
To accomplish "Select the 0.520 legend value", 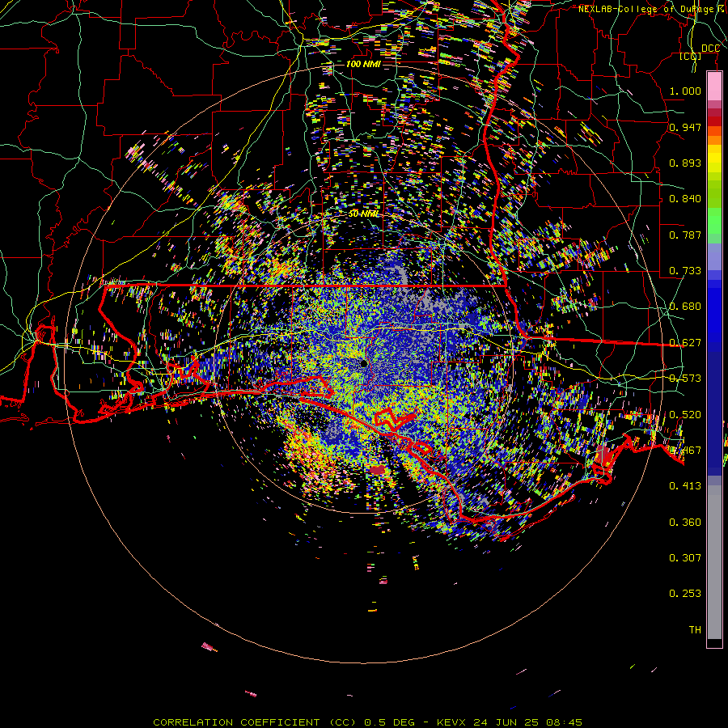I will pos(685,415).
